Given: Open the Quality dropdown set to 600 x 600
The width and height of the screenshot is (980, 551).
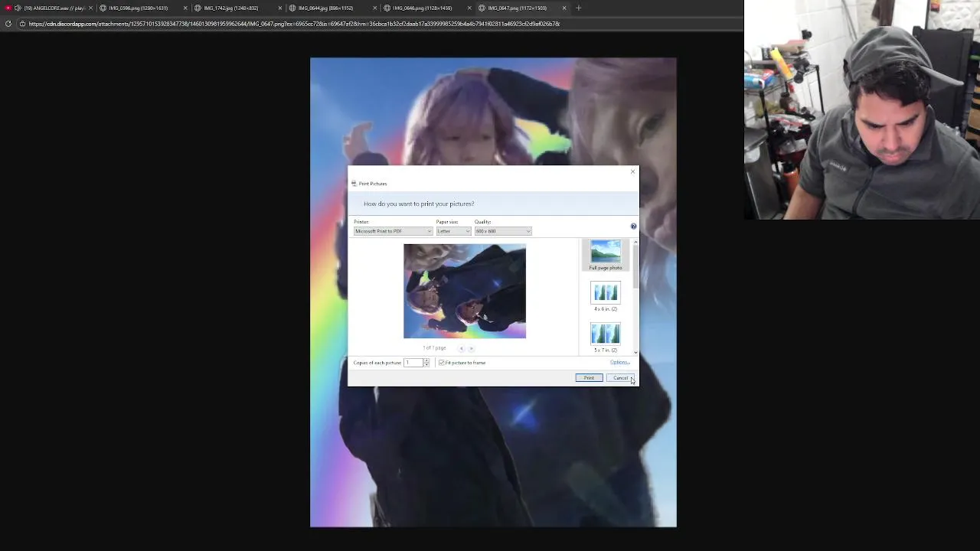Looking at the screenshot, I should [502, 231].
